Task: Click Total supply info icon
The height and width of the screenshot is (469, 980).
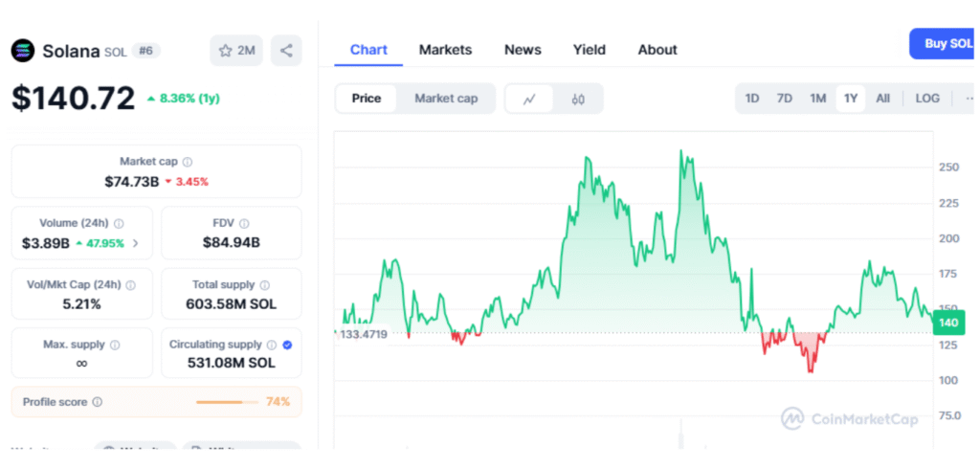Action: point(265,284)
